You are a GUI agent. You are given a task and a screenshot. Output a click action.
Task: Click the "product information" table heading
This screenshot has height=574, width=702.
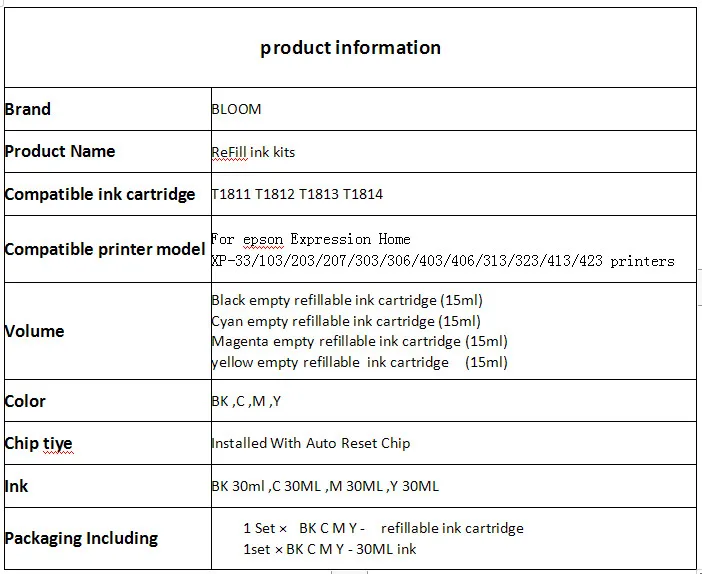pyautogui.click(x=350, y=48)
